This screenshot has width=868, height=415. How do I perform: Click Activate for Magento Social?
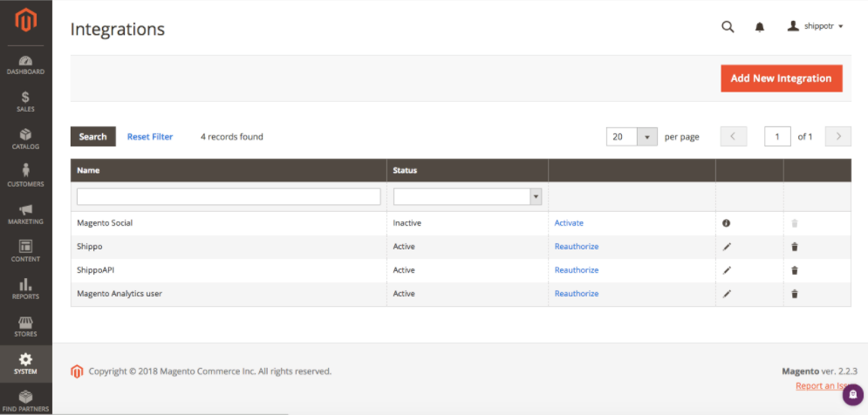click(x=569, y=223)
